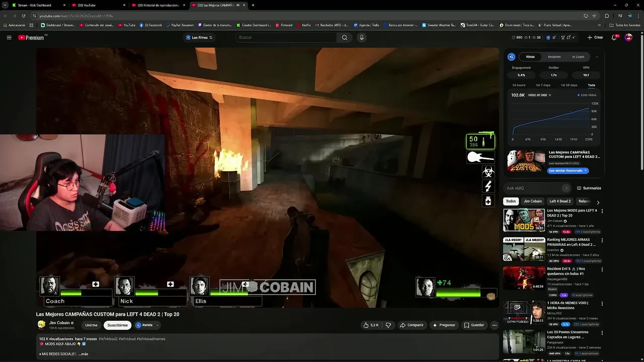Bookmark this page with star icon

[x=595, y=16]
